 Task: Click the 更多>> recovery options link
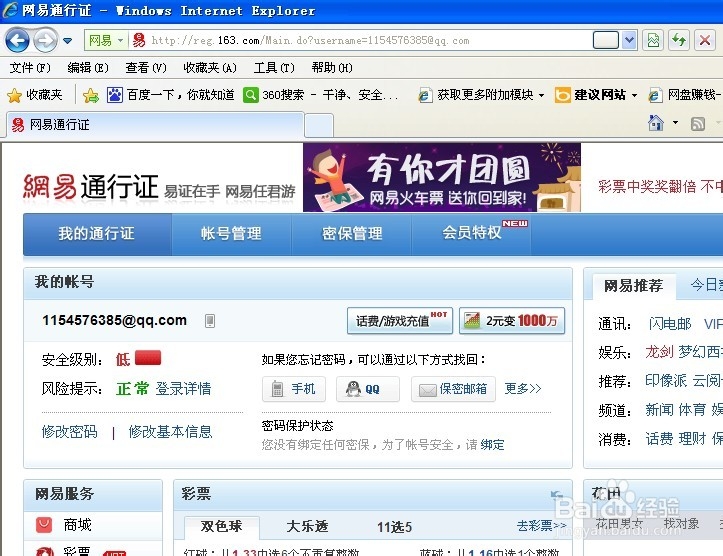click(523, 389)
